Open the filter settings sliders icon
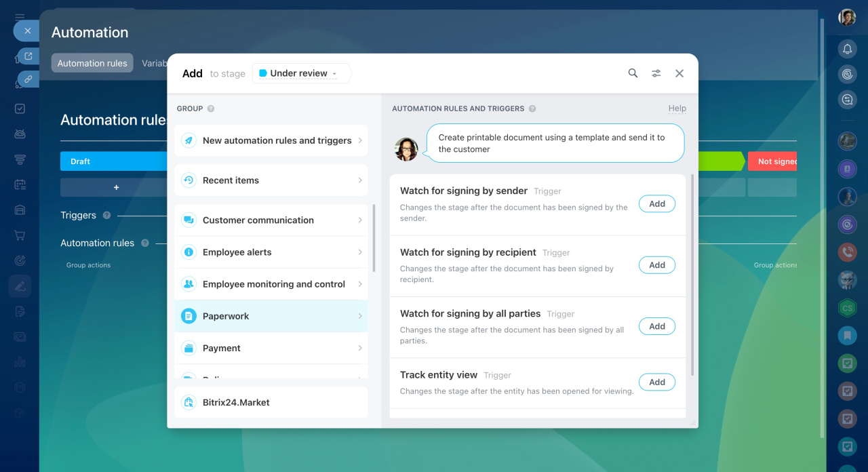The image size is (868, 472). click(656, 73)
